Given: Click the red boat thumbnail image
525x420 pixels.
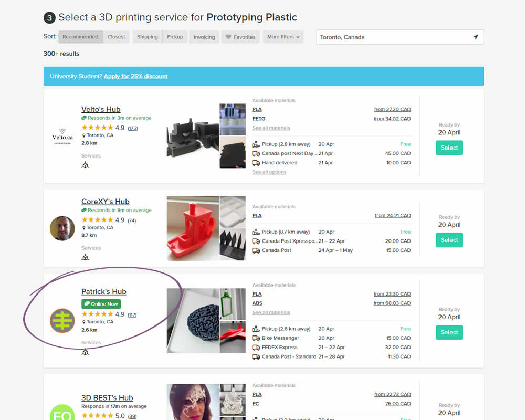Looking at the screenshot, I should (193, 228).
